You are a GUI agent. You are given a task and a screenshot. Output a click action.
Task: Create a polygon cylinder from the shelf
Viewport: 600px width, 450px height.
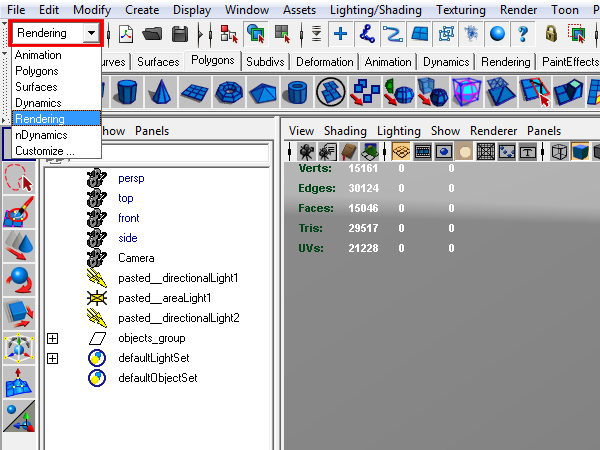(x=127, y=92)
